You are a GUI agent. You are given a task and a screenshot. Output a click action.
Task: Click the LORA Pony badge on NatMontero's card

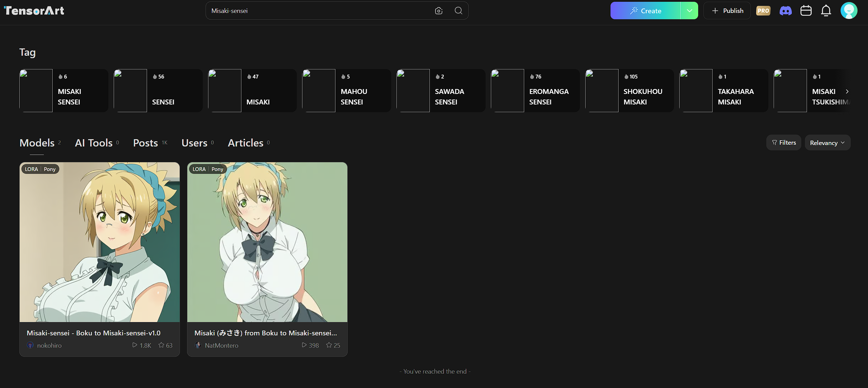pyautogui.click(x=208, y=169)
